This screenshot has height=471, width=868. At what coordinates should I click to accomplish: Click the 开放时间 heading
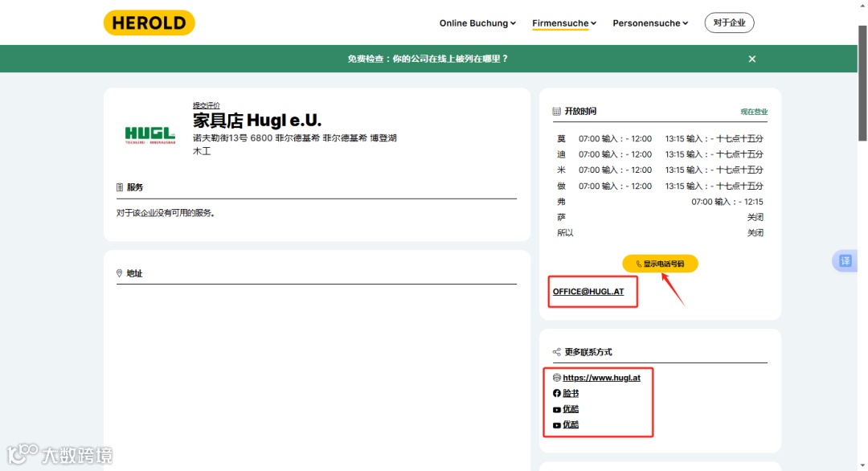[x=580, y=111]
